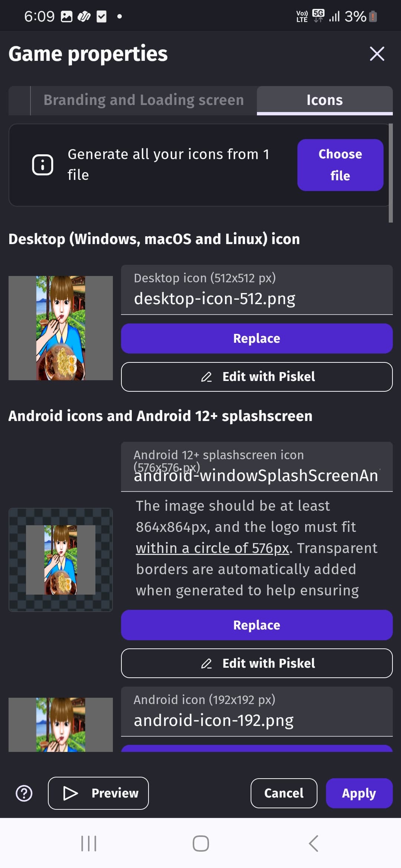The height and width of the screenshot is (868, 401).
Task: Tap the Android back navigation arrow
Action: point(313,844)
